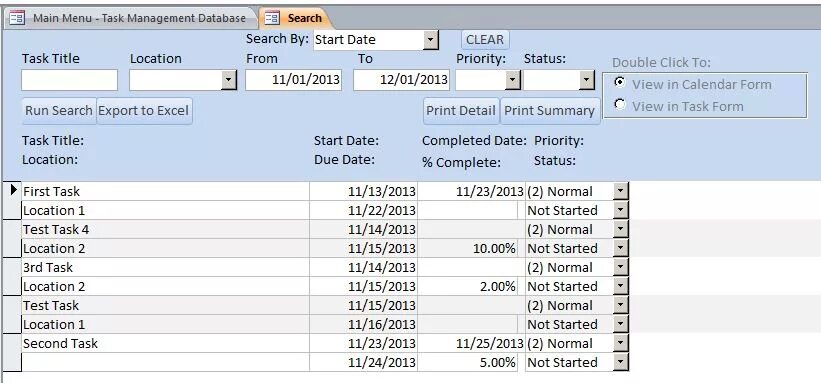This screenshot has height=383, width=821.
Task: Expand priority dropdown for First Task row
Action: pyautogui.click(x=620, y=191)
